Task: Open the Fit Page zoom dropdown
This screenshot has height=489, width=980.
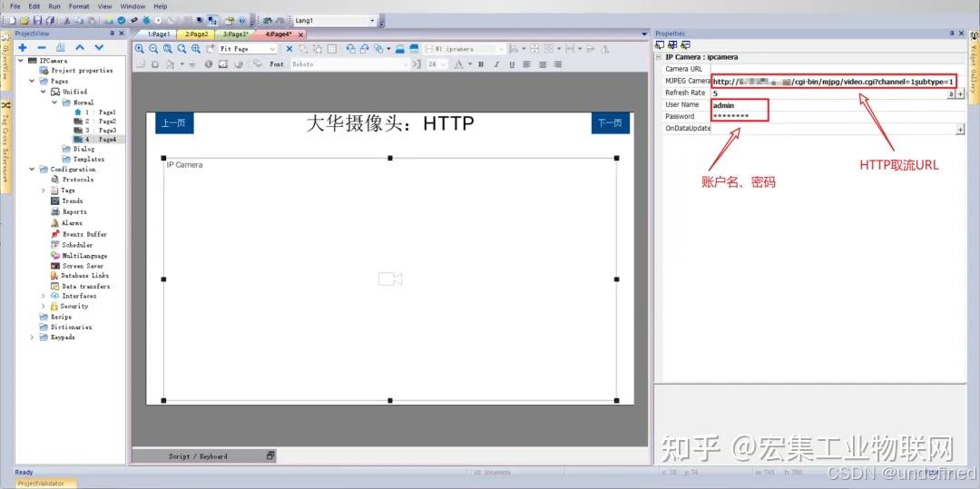Action: pyautogui.click(x=272, y=49)
